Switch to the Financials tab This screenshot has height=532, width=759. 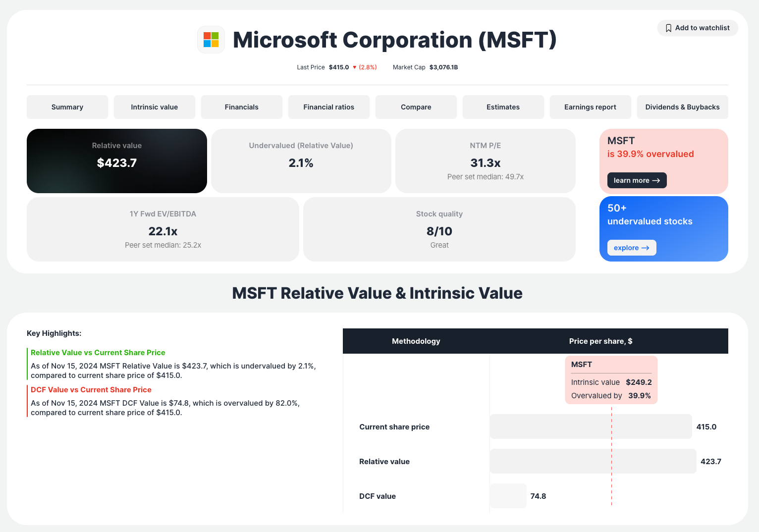(x=241, y=106)
